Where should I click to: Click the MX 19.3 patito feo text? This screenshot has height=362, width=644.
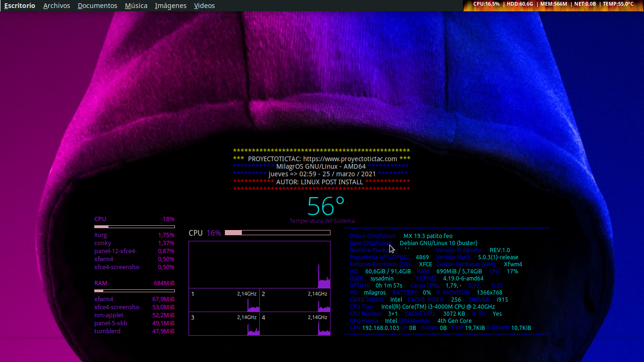pos(428,236)
